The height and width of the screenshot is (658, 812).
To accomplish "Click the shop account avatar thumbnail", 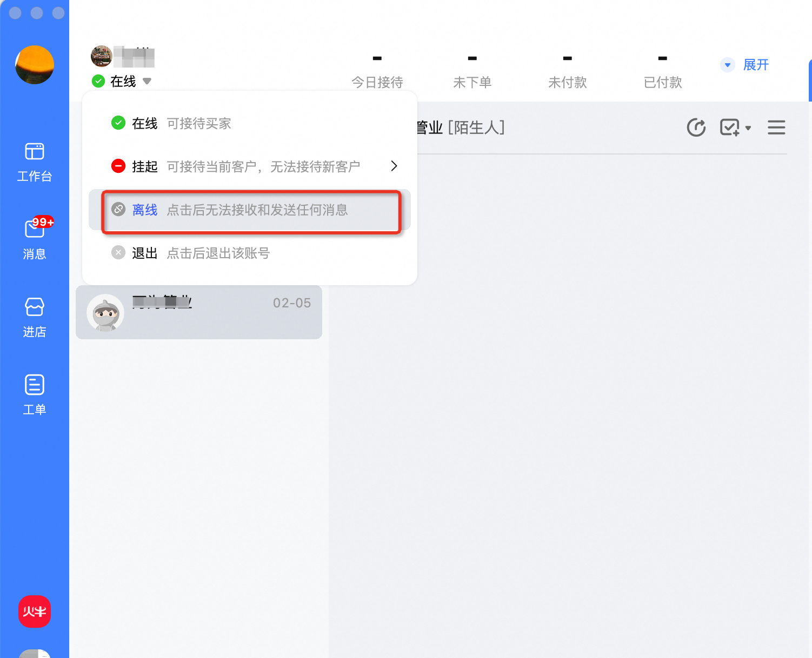I will click(x=102, y=56).
